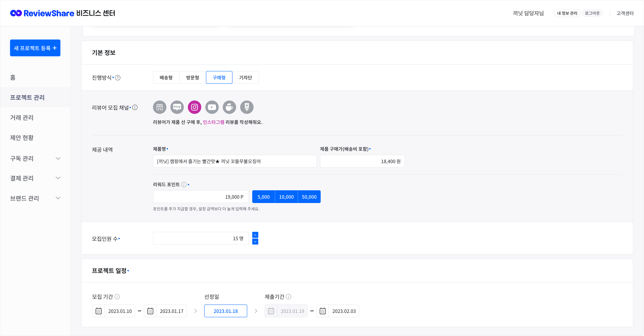Open help icon next to 진행방식
Screen dimensions: 644x336
pos(118,78)
